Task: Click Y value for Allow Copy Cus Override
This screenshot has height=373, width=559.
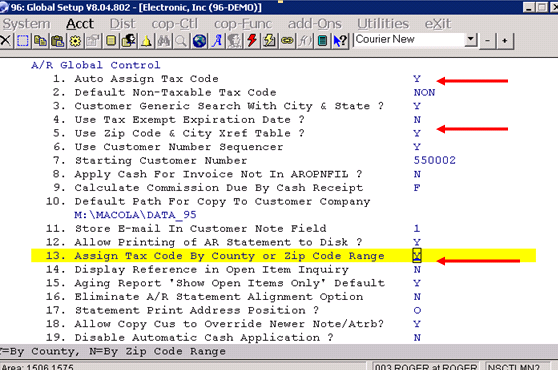Action: 417,324
